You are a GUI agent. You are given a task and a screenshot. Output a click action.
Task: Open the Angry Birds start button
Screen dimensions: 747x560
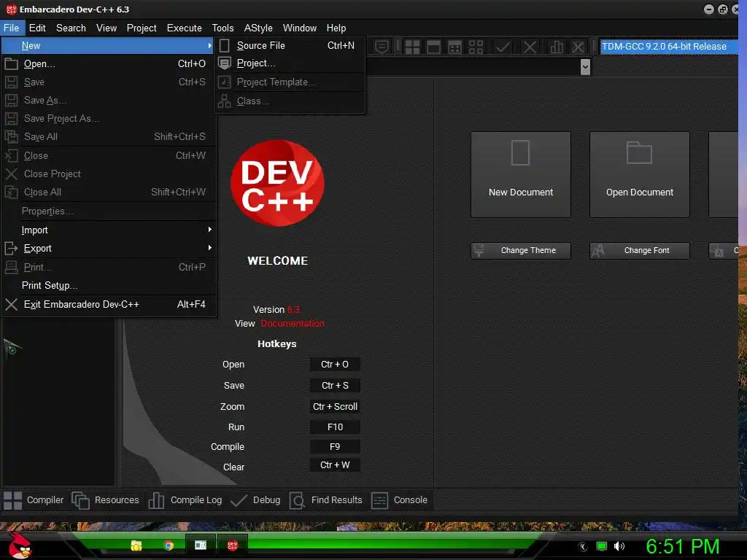(20, 545)
